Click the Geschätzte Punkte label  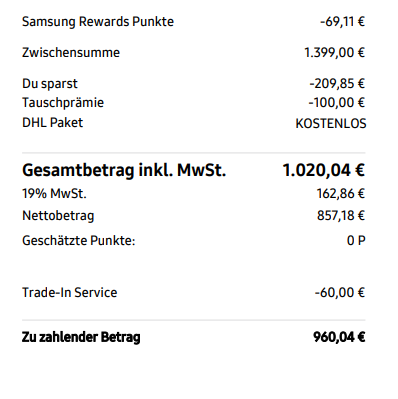coord(78,241)
